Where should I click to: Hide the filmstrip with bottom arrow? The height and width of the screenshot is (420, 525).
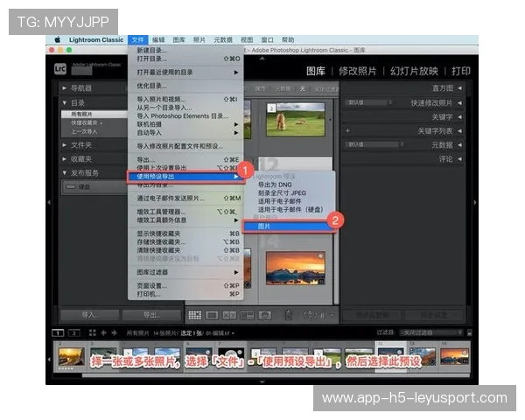click(x=262, y=381)
